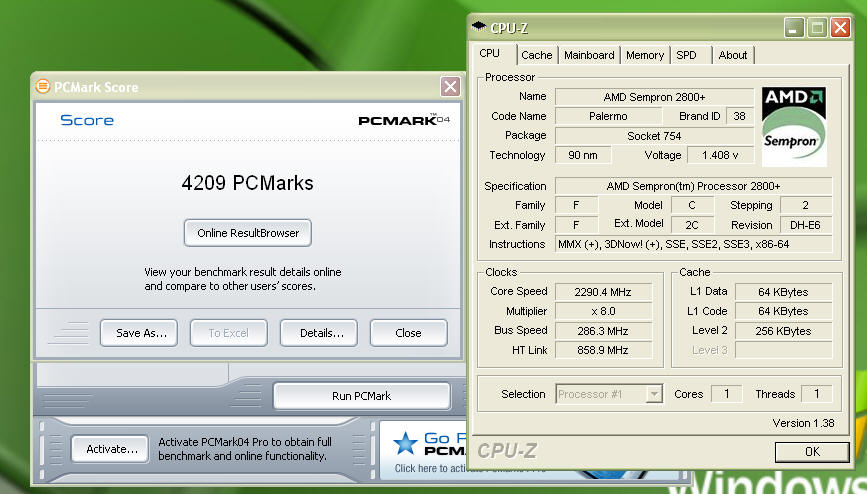This screenshot has height=494, width=867.
Task: Close the PCMark Score dialog with X
Action: [x=450, y=86]
